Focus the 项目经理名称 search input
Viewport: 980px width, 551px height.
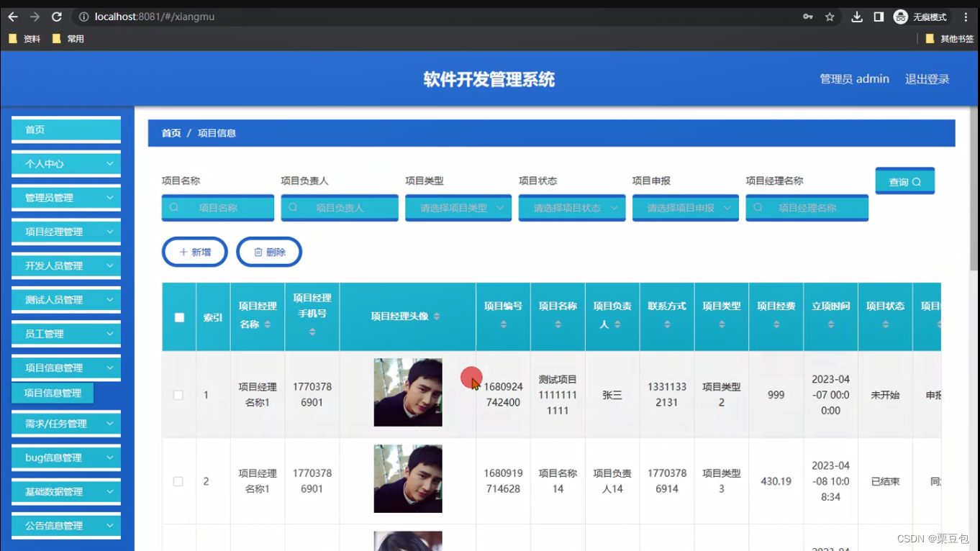tap(807, 208)
